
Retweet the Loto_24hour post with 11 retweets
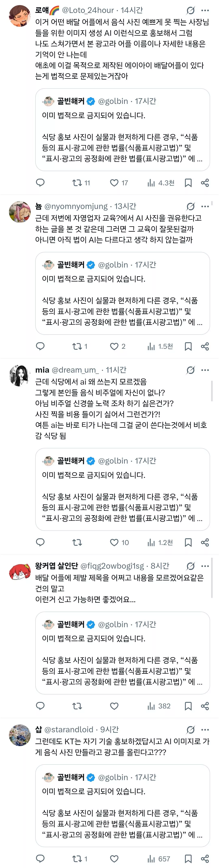(x=77, y=183)
